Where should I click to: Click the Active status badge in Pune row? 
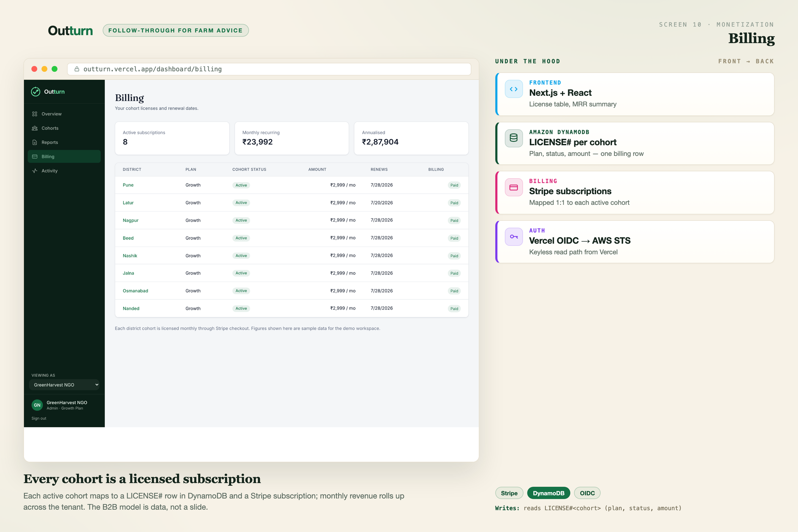[241, 185]
